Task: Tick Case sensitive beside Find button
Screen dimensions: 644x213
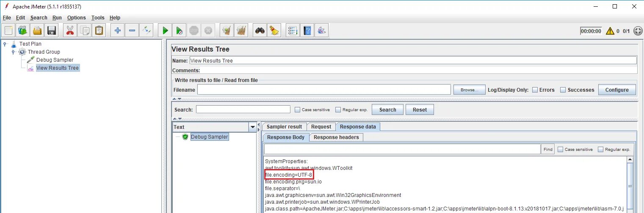Action: point(561,149)
